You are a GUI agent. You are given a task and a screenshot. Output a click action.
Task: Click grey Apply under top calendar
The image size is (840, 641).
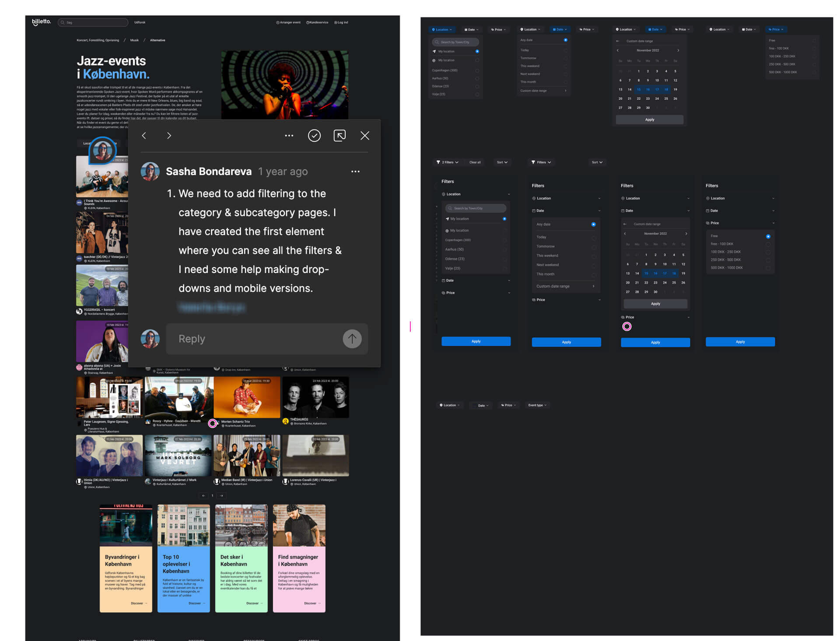coord(650,119)
